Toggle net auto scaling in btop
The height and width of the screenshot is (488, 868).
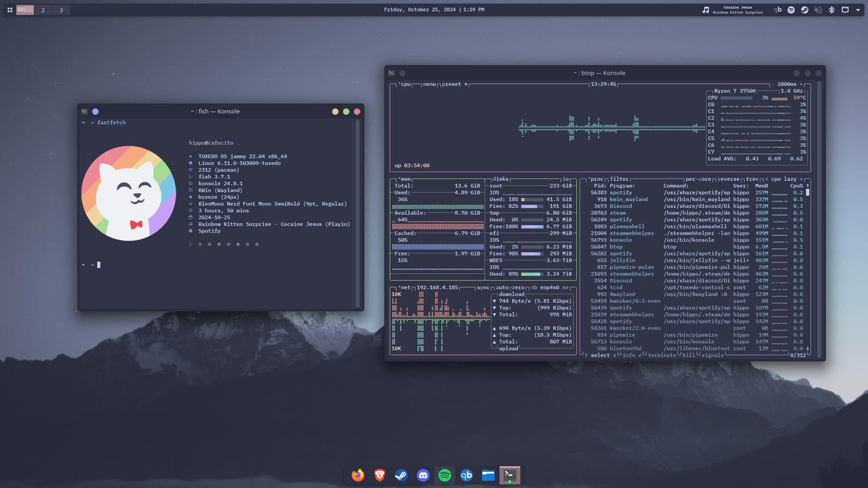(502, 287)
